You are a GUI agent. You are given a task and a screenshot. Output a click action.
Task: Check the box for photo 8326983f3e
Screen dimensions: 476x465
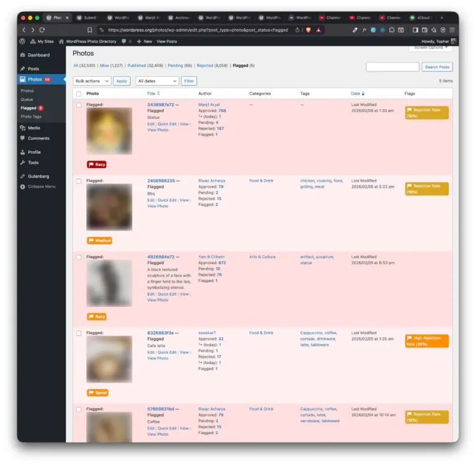click(79, 333)
